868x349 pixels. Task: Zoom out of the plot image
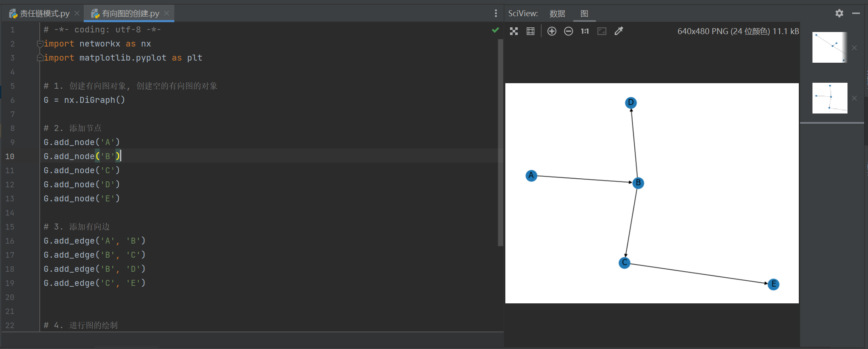click(x=569, y=31)
